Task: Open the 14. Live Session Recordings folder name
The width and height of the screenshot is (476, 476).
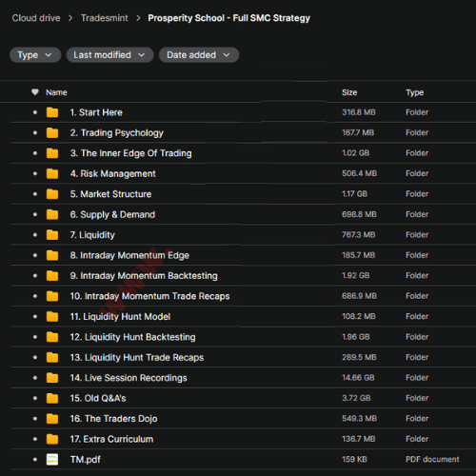Action: 129,378
